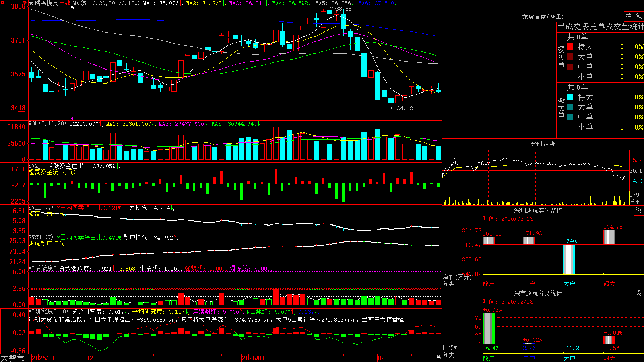
Task: Click the red 超大 ratio bar showing 22.56
Action: tap(609, 340)
